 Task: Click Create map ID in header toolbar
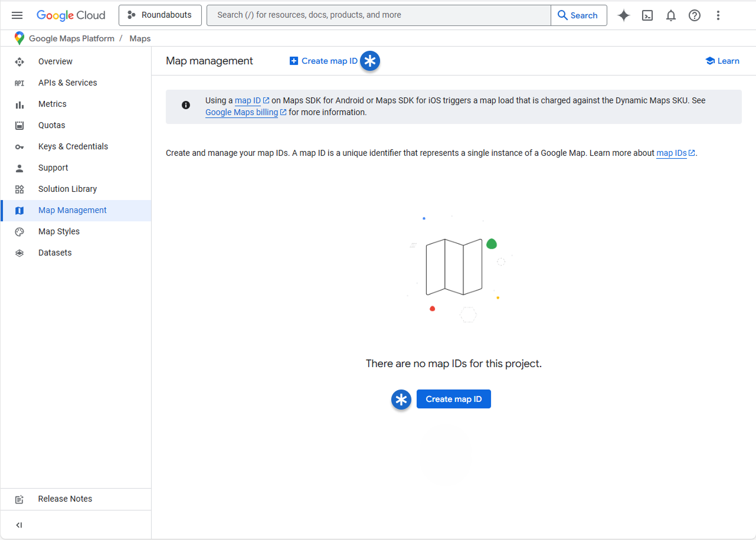tap(323, 61)
